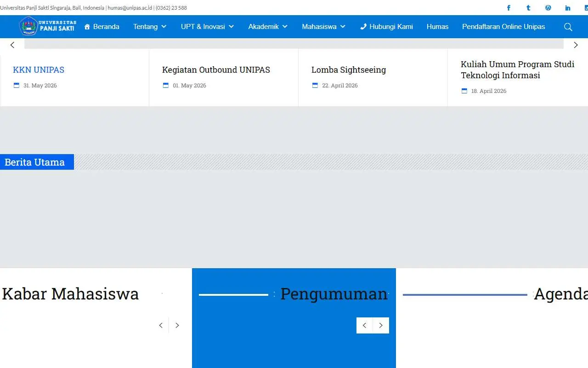
Task: Select the Agenda section heading
Action: (561, 294)
